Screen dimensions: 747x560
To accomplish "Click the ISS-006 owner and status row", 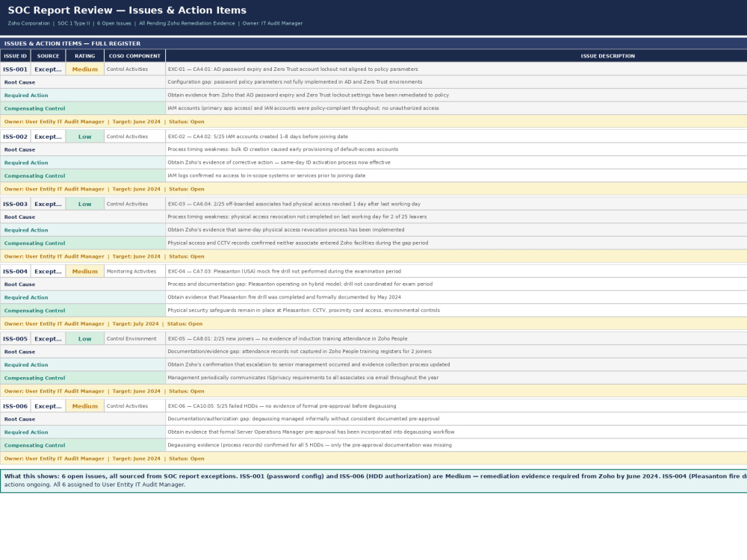I will pyautogui.click(x=373, y=458).
